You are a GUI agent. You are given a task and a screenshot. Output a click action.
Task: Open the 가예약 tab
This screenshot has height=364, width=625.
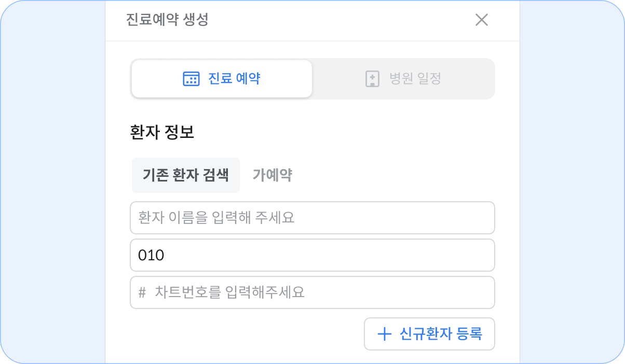coord(272,175)
